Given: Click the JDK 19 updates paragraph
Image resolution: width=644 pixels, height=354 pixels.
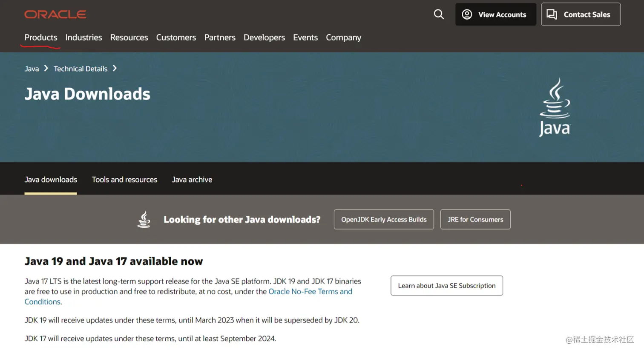Looking at the screenshot, I should (x=192, y=320).
